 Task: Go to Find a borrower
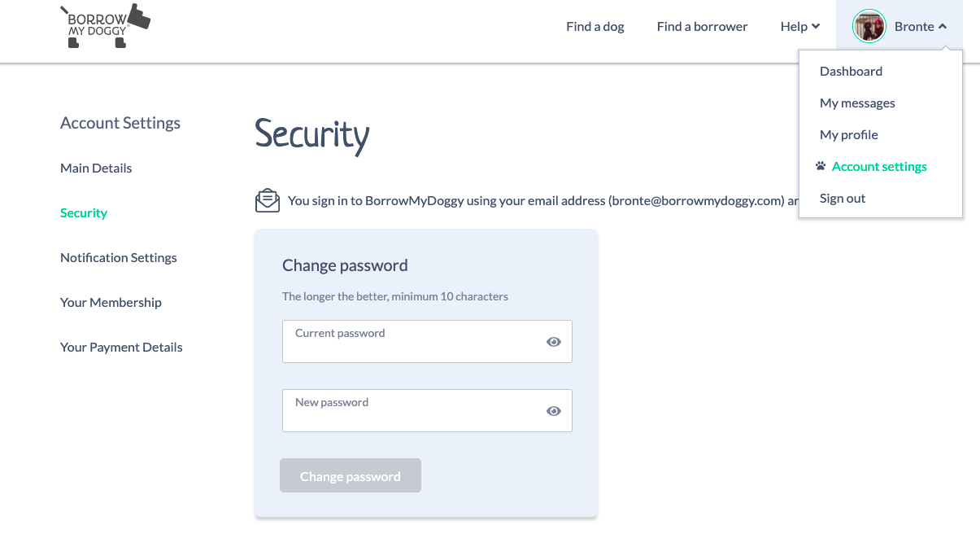pos(702,26)
